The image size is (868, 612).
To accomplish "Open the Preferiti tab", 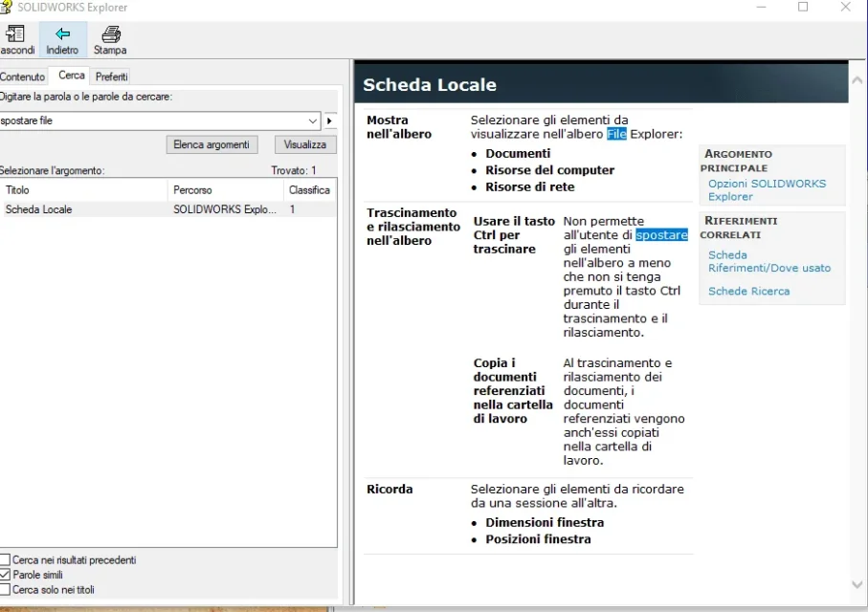I will tap(111, 76).
